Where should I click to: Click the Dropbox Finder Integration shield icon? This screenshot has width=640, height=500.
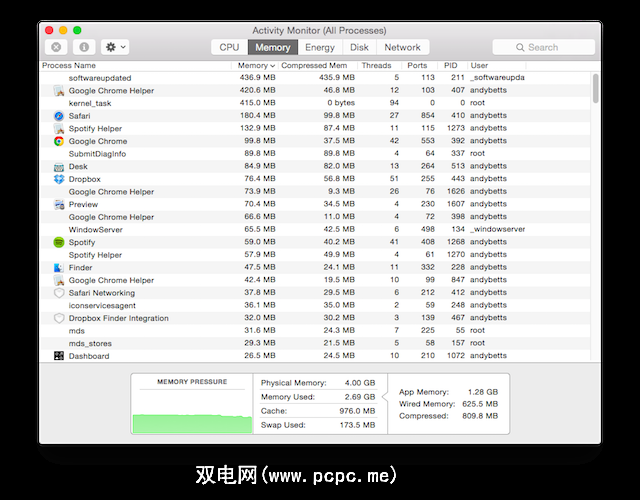click(59, 318)
